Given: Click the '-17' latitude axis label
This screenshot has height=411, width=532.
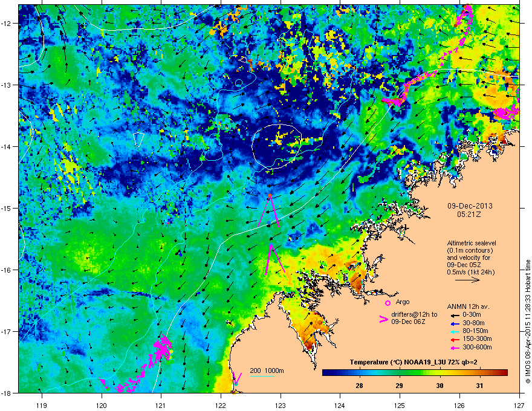Looking at the screenshot, I should (7, 331).
